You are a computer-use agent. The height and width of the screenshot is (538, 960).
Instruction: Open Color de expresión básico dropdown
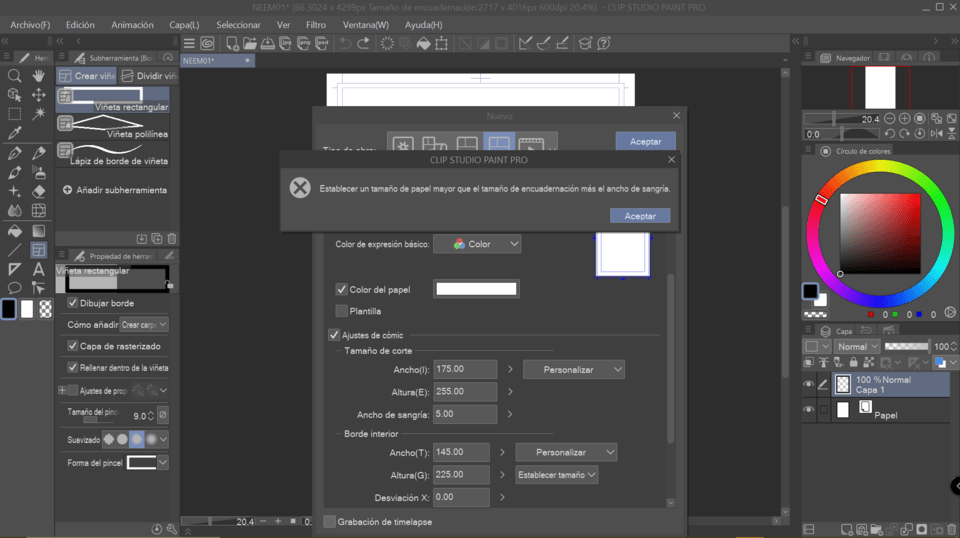pyautogui.click(x=477, y=244)
